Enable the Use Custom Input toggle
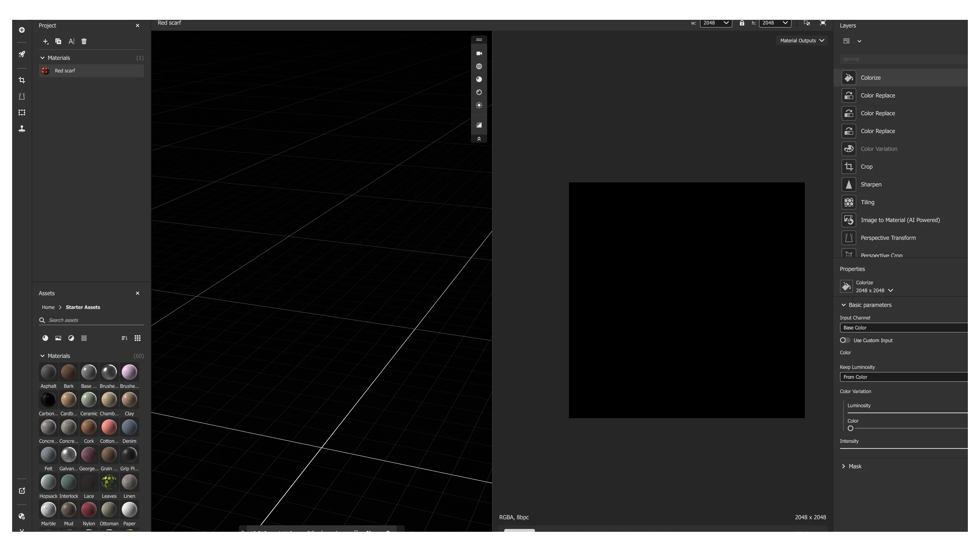This screenshot has height=552, width=980. pyautogui.click(x=845, y=340)
